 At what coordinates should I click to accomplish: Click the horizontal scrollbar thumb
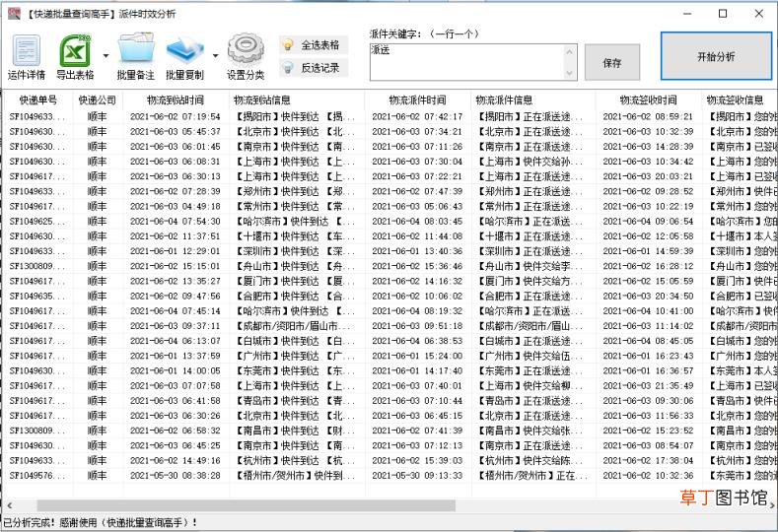(x=247, y=505)
